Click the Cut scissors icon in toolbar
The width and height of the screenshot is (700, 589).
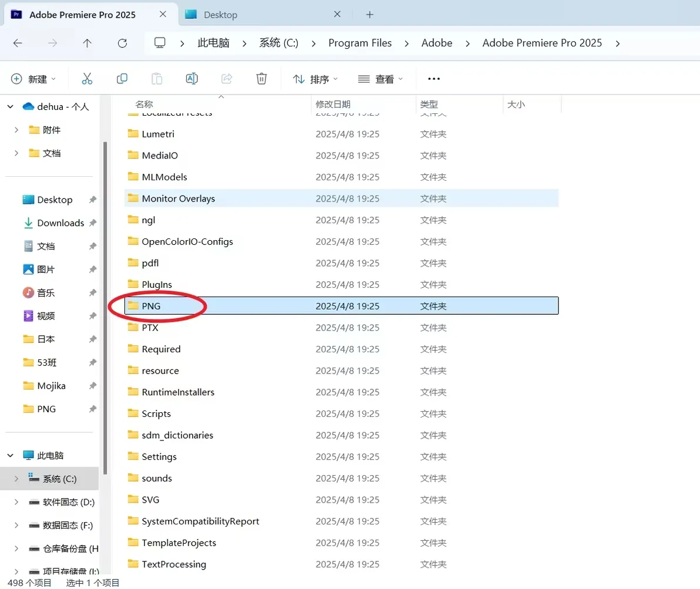click(87, 79)
